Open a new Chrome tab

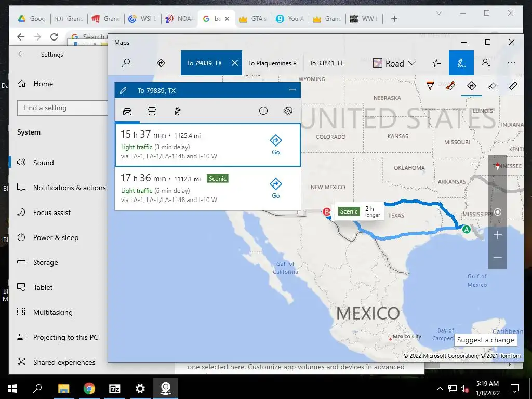pos(394,19)
